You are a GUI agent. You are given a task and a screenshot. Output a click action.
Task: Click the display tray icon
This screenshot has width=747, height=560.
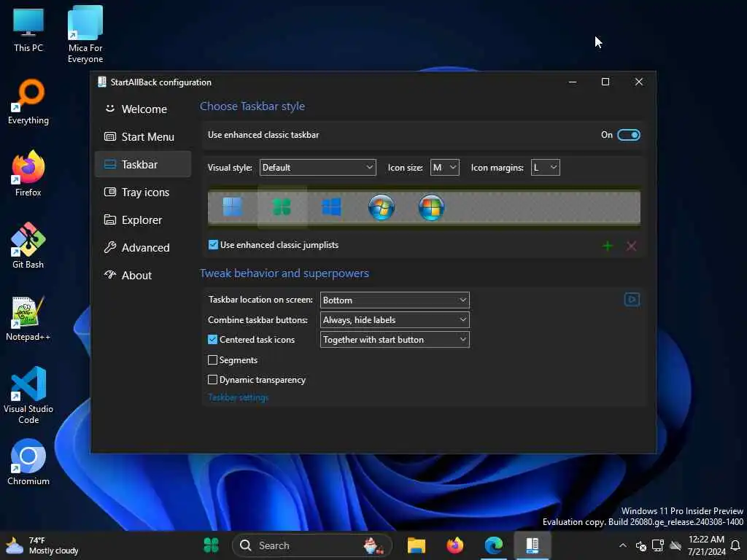pyautogui.click(x=658, y=545)
